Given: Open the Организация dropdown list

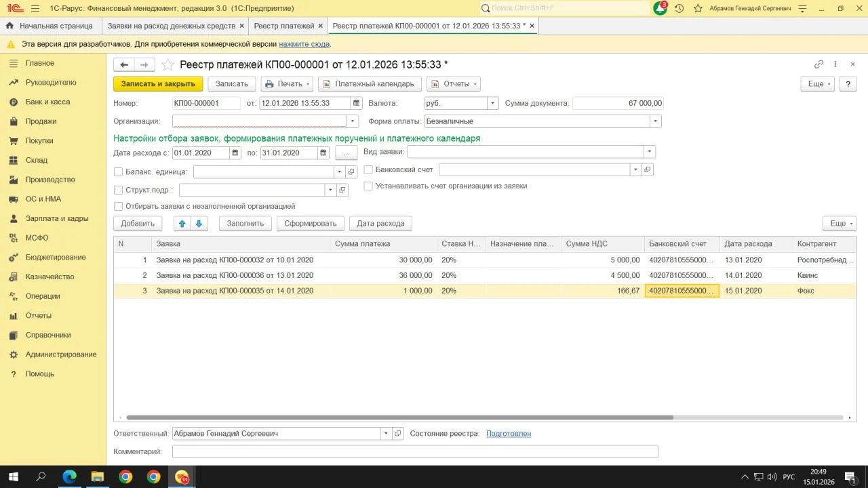Looking at the screenshot, I should tap(353, 121).
